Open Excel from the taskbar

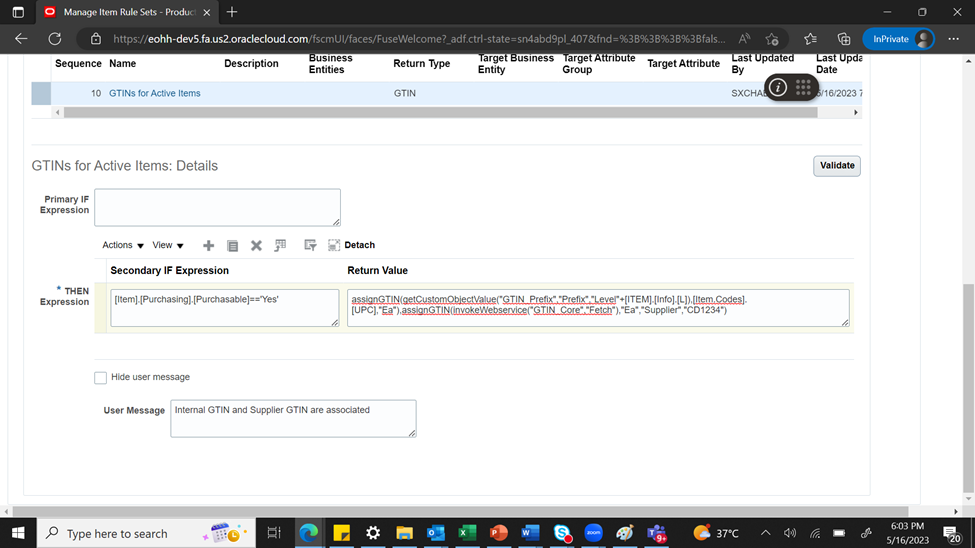click(467, 533)
